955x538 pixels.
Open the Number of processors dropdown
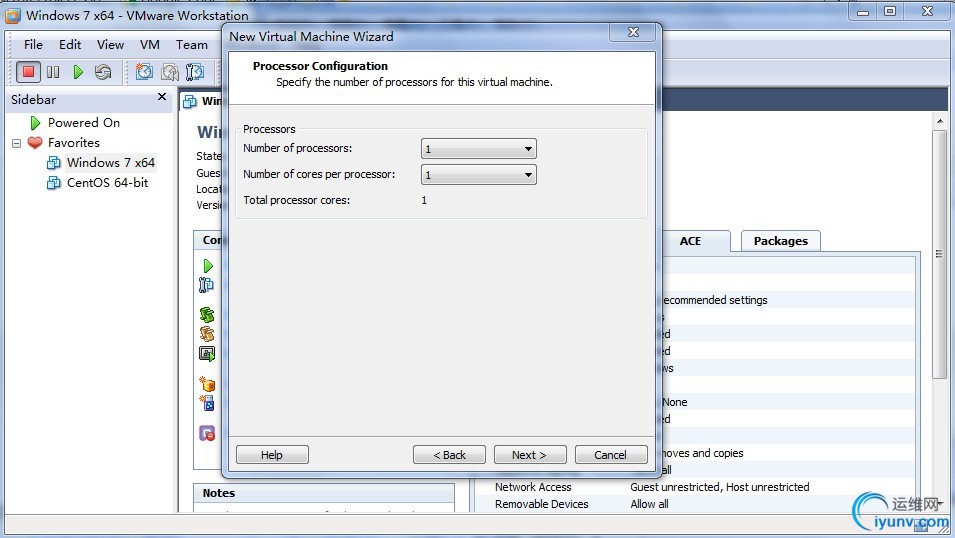click(479, 149)
